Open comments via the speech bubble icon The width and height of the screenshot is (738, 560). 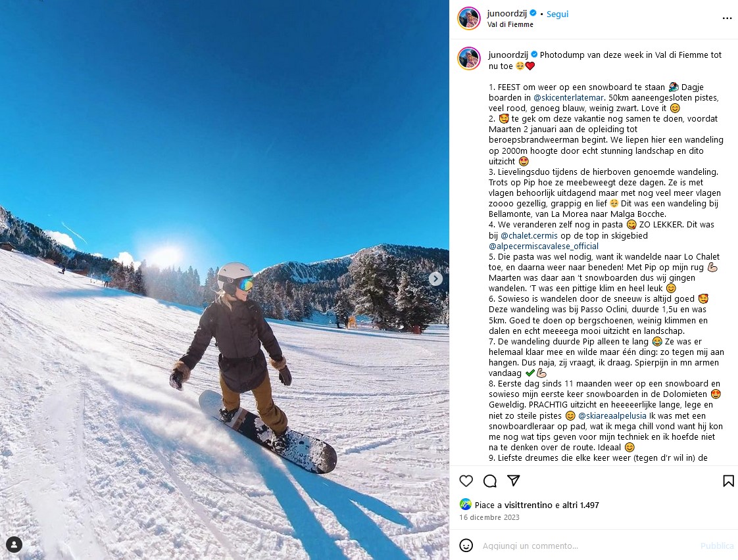[490, 480]
